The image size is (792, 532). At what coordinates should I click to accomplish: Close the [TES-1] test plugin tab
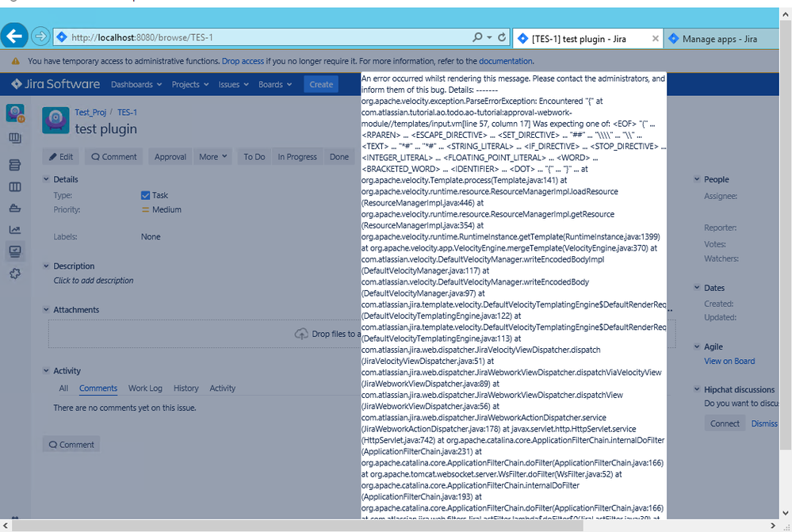tap(655, 38)
